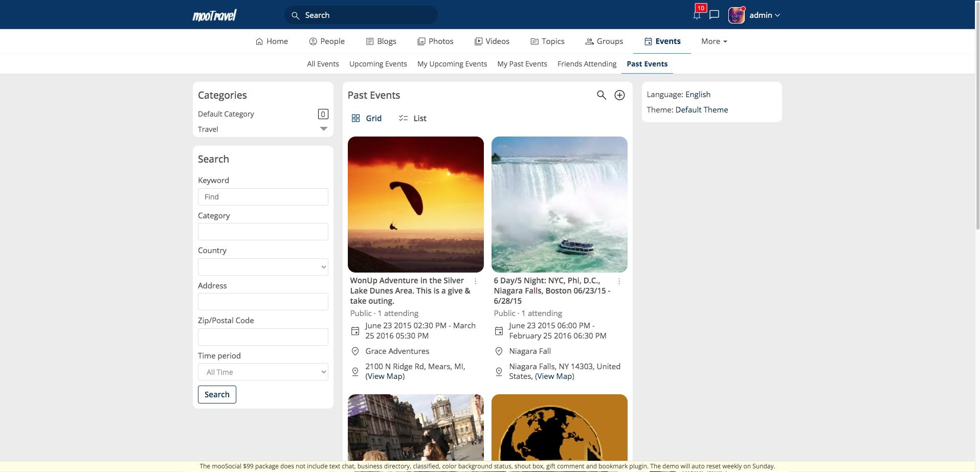980x472 pixels.
Task: Open the Time period dropdown
Action: click(x=263, y=372)
